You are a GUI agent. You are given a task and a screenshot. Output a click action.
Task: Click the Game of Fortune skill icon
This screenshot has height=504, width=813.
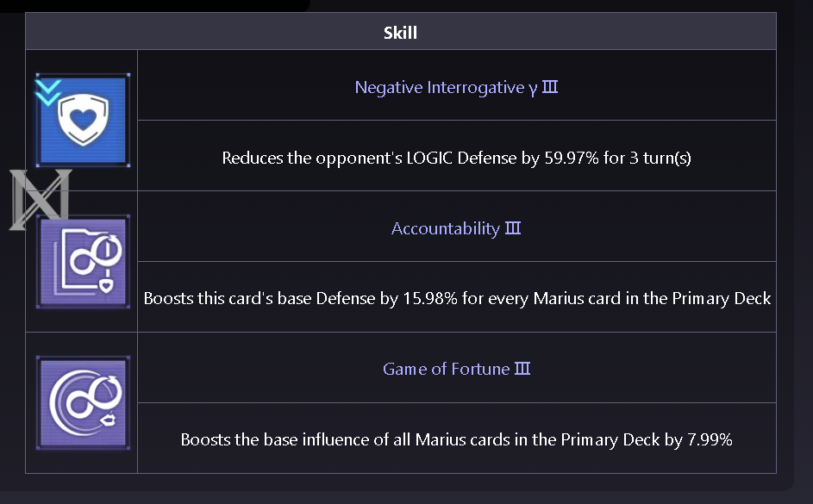click(x=83, y=403)
